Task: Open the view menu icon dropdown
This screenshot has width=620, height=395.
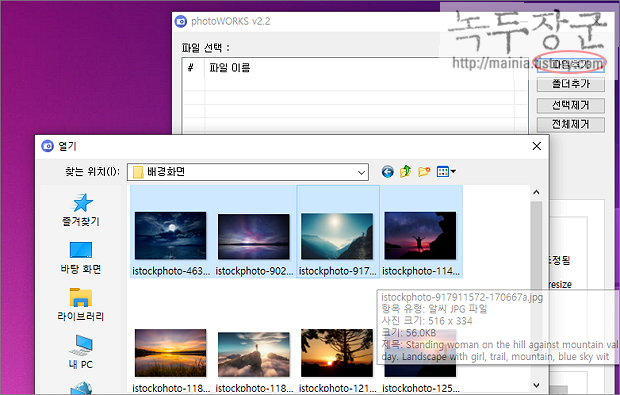Action: pos(446,172)
